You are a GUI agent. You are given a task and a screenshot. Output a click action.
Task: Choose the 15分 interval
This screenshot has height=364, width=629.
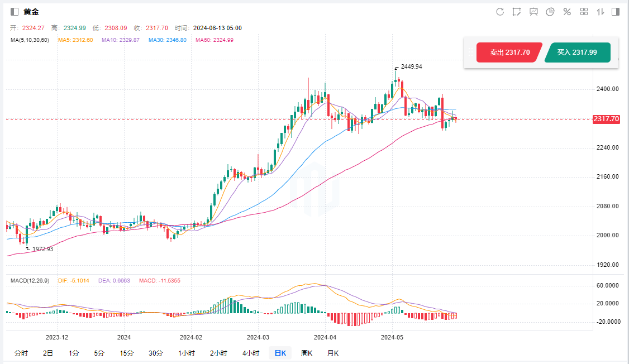point(127,353)
